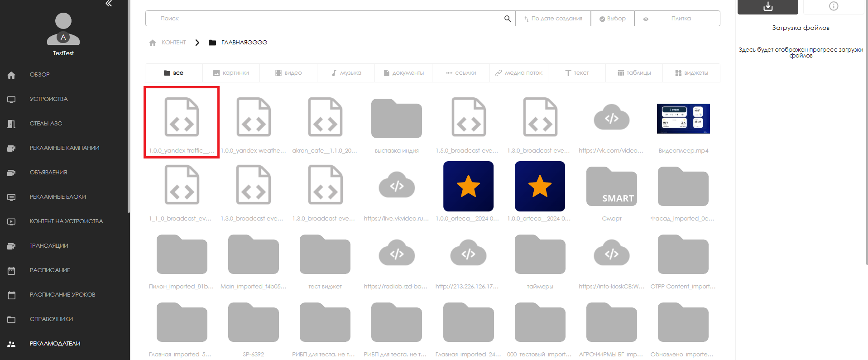Toggle the Выбор selection mode

(612, 19)
